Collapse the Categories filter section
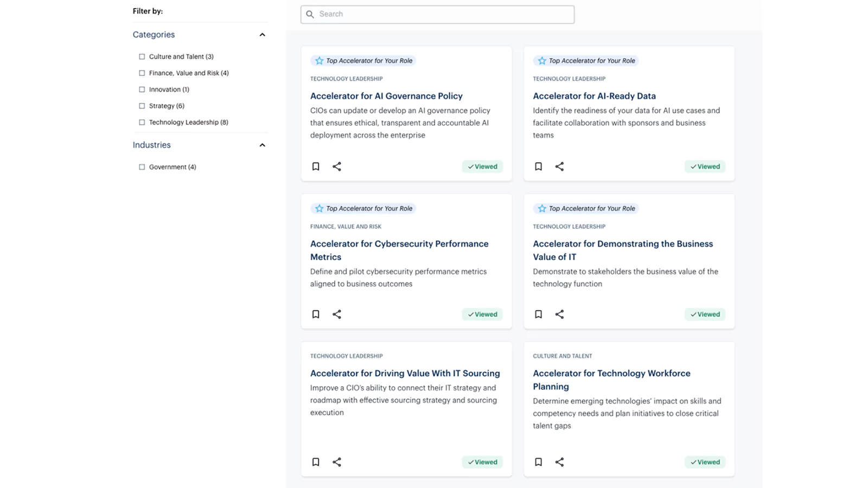This screenshot has height=488, width=868. [x=262, y=35]
